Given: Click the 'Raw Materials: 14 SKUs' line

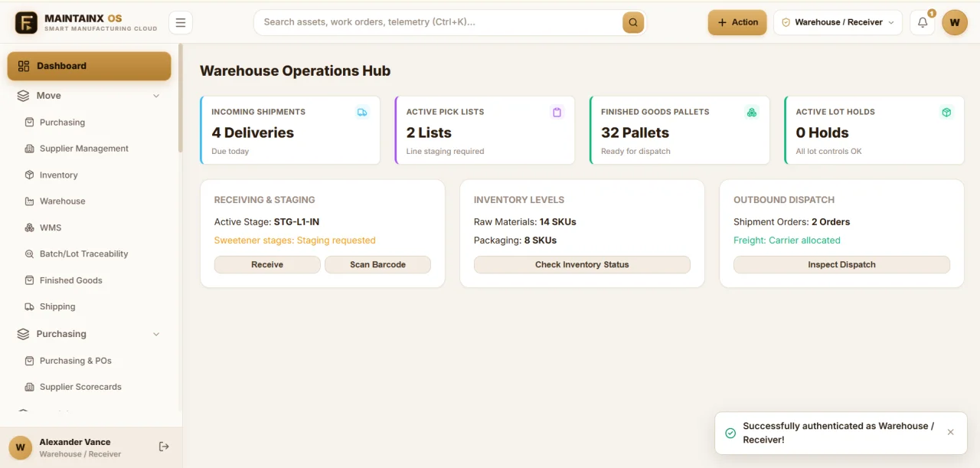Looking at the screenshot, I should 525,222.
